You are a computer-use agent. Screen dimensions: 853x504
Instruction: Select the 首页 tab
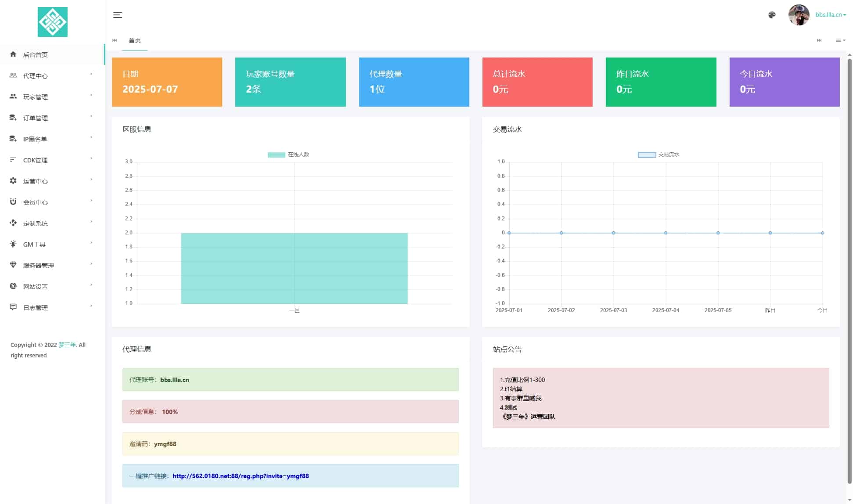[134, 40]
